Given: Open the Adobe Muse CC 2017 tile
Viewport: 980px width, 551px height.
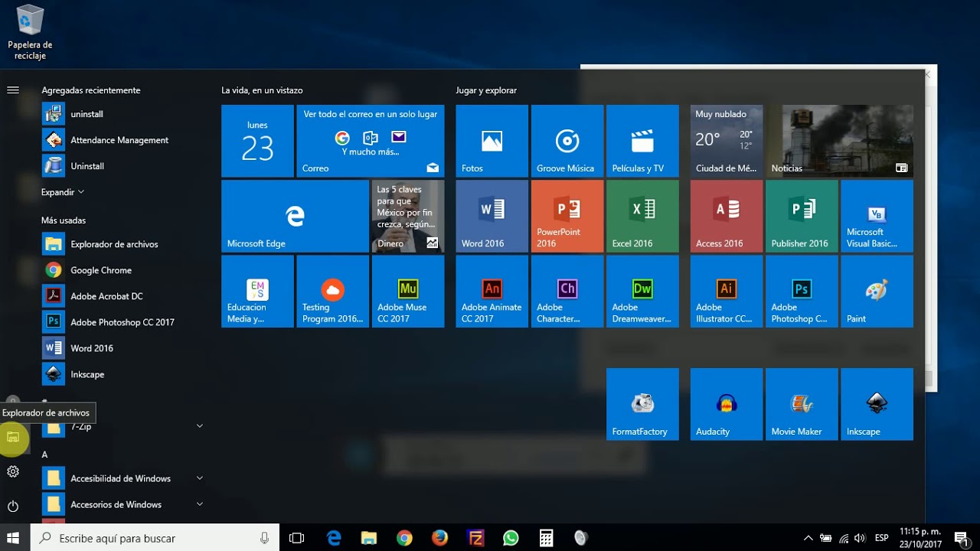Looking at the screenshot, I should pos(408,292).
